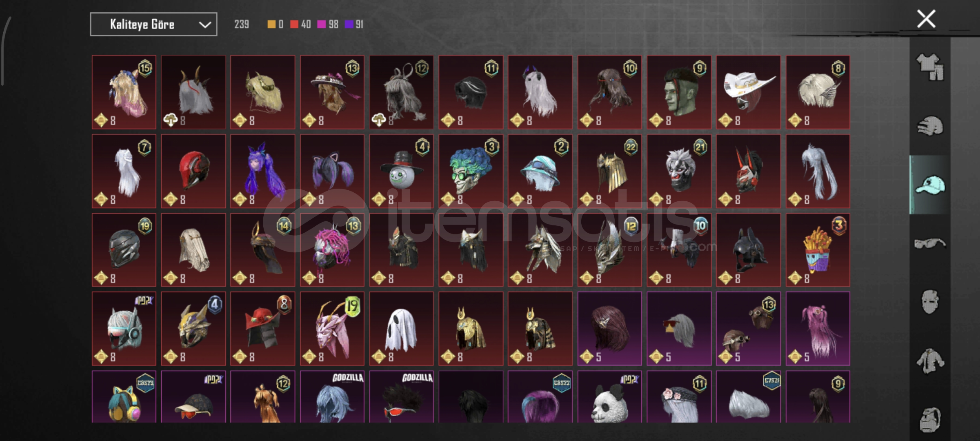This screenshot has height=441, width=980.
Task: Select the french fries headgear item
Action: [818, 250]
